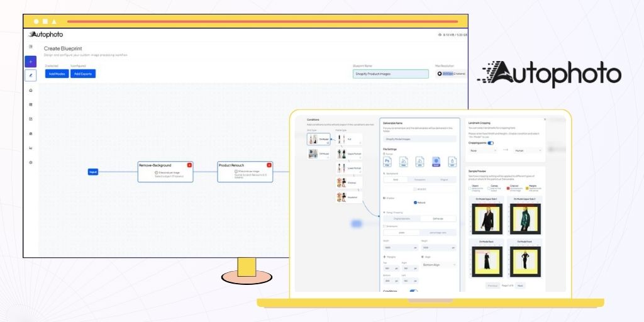This screenshot has height=322, width=644.
Task: Choose the PSD file format icon
Action: 389,162
